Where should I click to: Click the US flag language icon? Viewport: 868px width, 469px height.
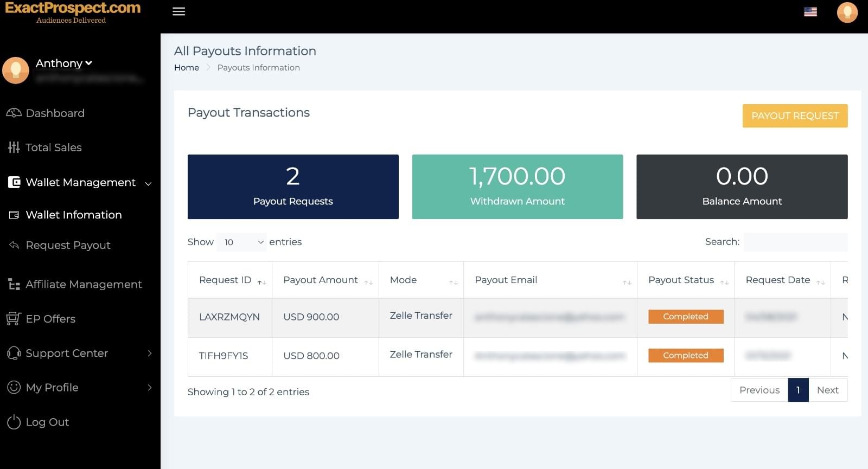pyautogui.click(x=810, y=12)
